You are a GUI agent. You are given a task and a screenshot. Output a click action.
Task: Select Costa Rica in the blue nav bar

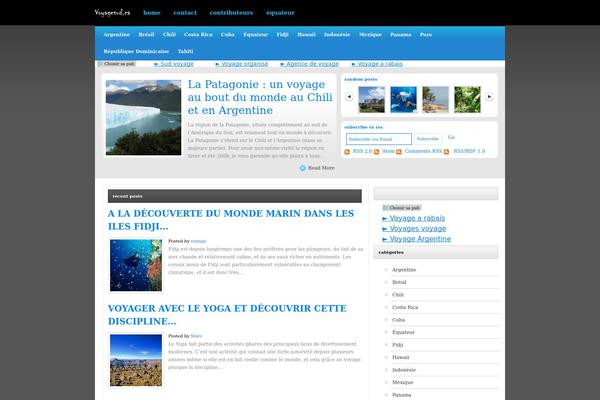coord(198,34)
